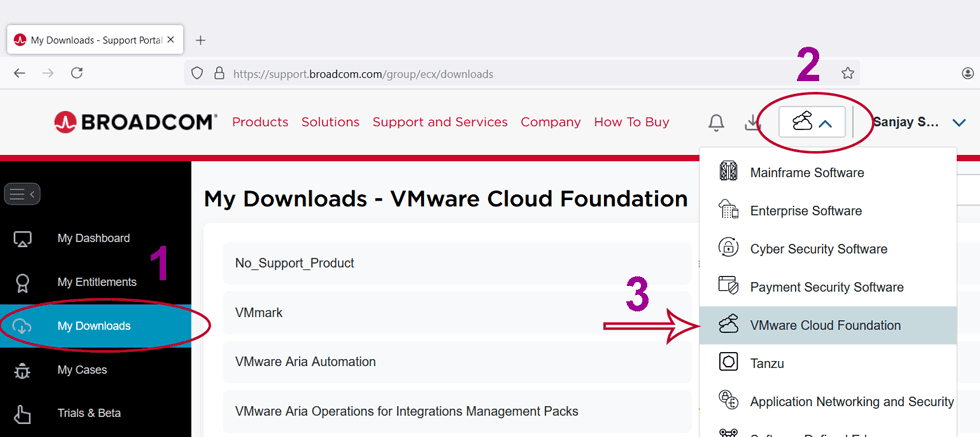Collapse the division selector cloud dropdown
This screenshot has height=437, width=980.
pos(812,122)
